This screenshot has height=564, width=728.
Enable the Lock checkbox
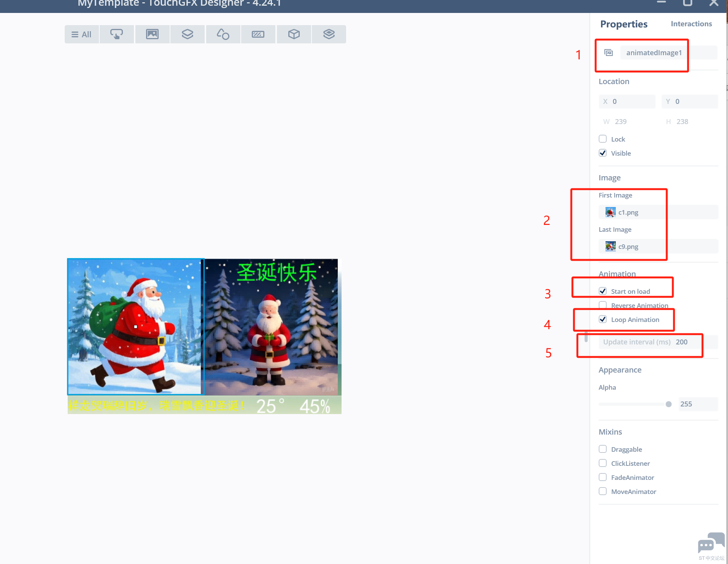pos(602,139)
